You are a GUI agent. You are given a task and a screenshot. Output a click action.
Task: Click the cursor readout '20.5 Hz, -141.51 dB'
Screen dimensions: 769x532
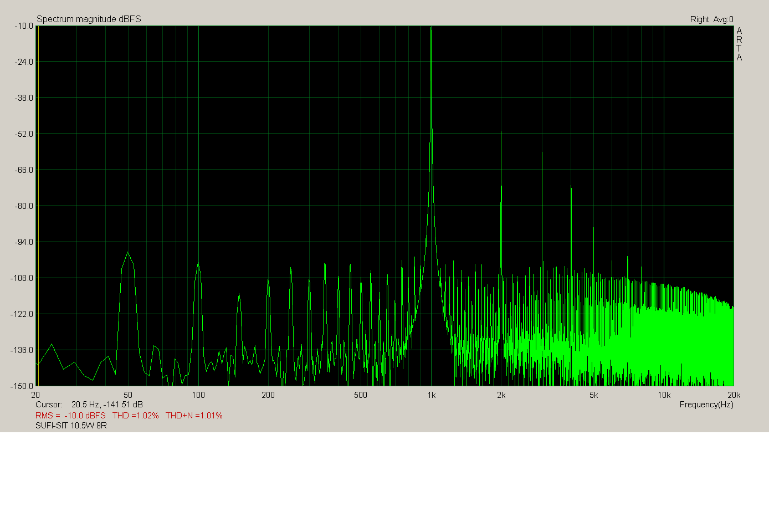[x=107, y=405]
